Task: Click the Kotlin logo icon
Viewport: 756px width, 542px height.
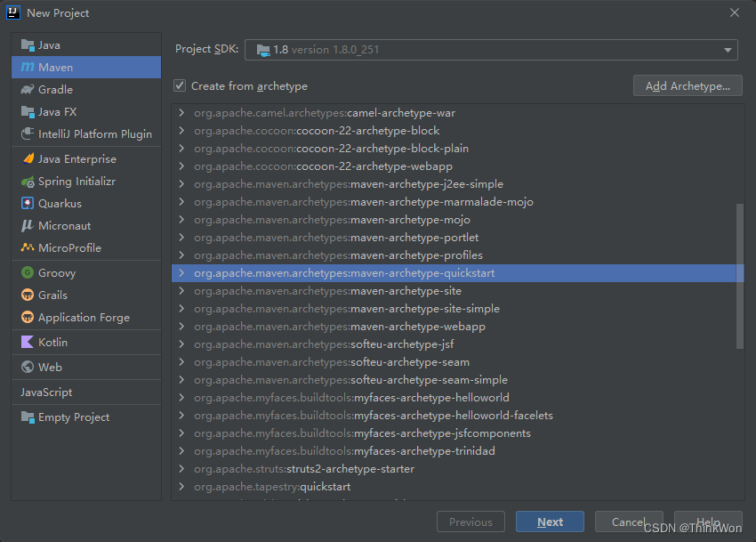Action: (28, 342)
